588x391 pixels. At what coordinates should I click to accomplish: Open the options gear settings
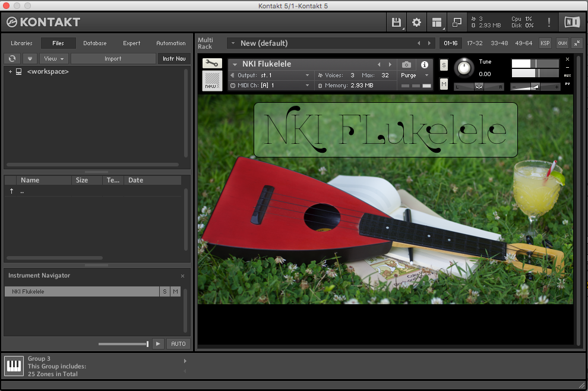coord(416,23)
